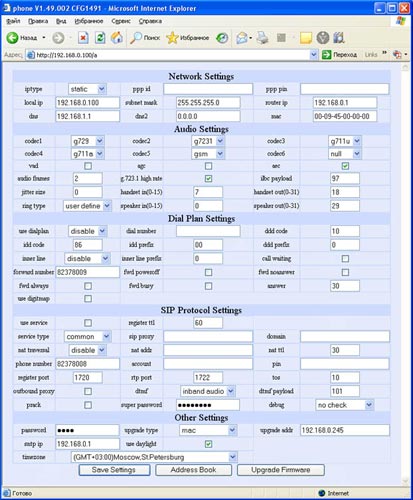The height and width of the screenshot is (500, 413).
Task: Click the Refresh page icon
Action: point(100,38)
